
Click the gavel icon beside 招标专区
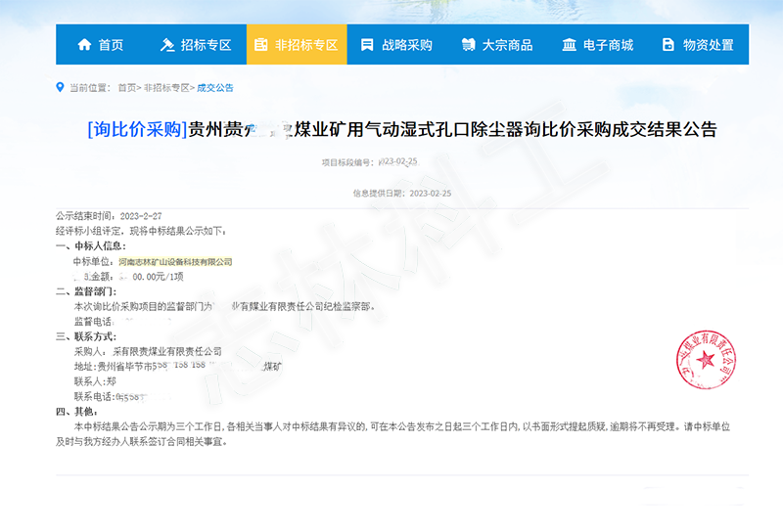point(166,45)
